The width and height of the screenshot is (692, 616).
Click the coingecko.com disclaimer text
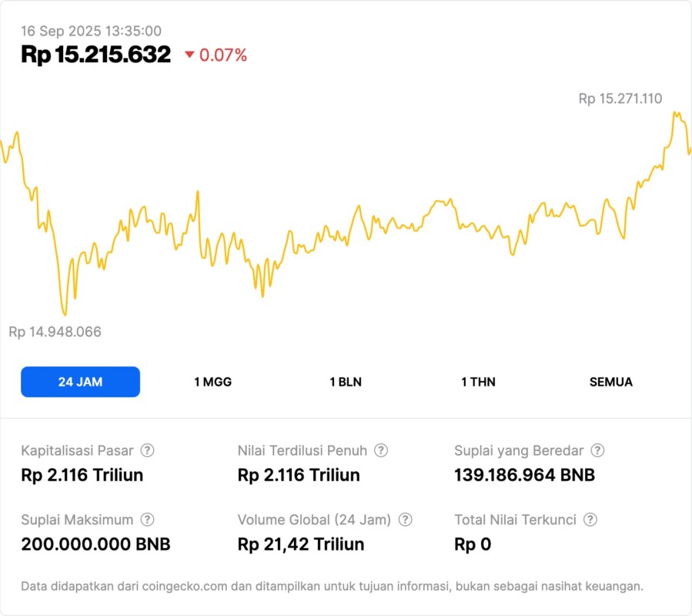(x=332, y=586)
